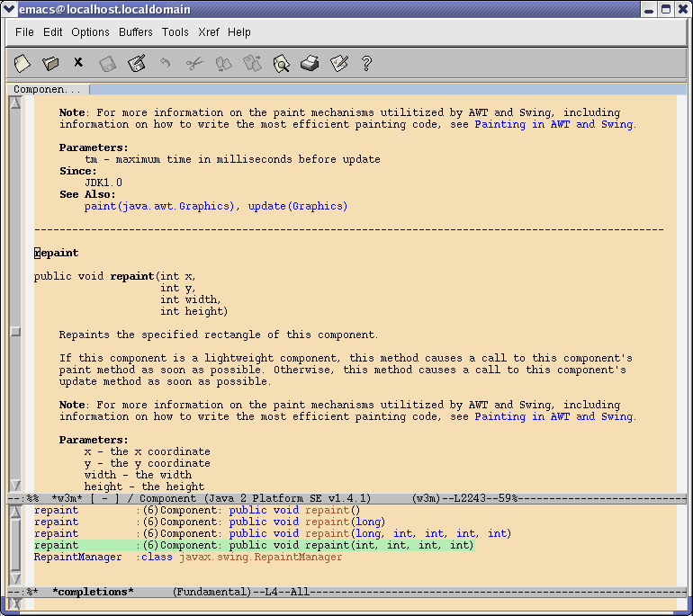Click "Repaints the specified rectangle" sentence
The width and height of the screenshot is (693, 616).
(x=219, y=335)
